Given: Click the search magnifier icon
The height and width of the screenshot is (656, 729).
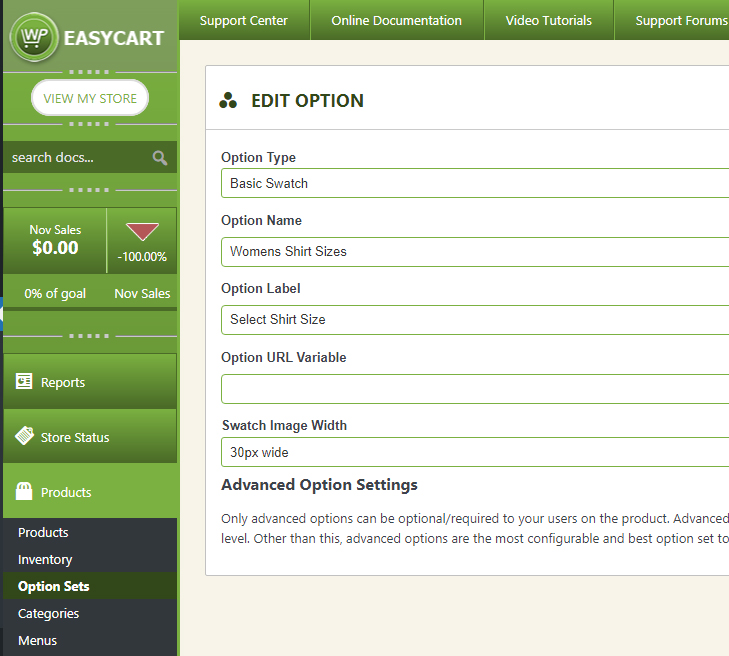Looking at the screenshot, I should [x=159, y=158].
